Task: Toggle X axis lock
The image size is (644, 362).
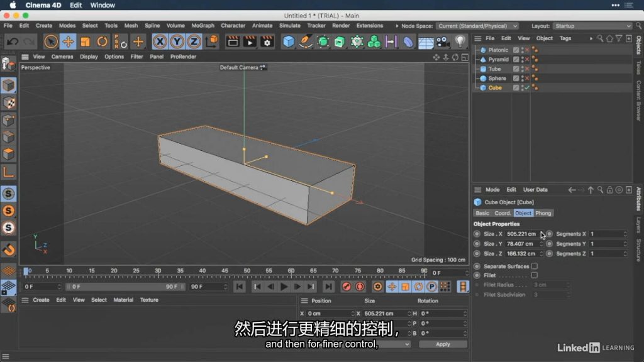Action: 160,41
